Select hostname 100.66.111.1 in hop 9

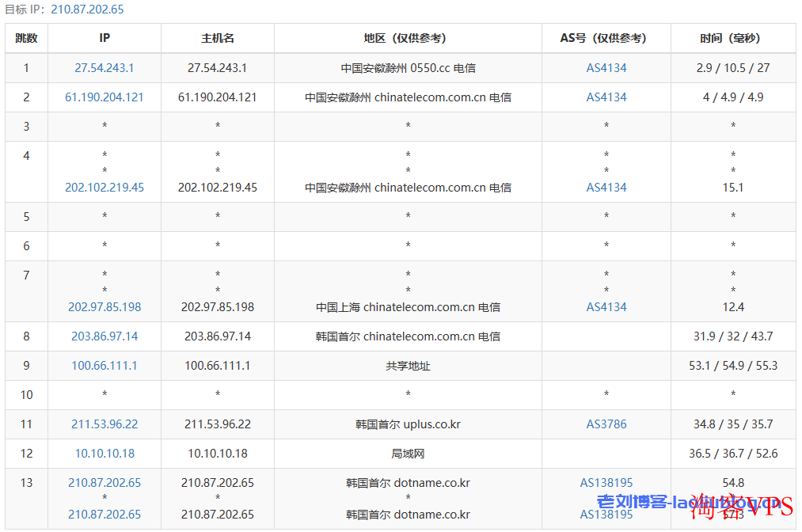coord(218,365)
